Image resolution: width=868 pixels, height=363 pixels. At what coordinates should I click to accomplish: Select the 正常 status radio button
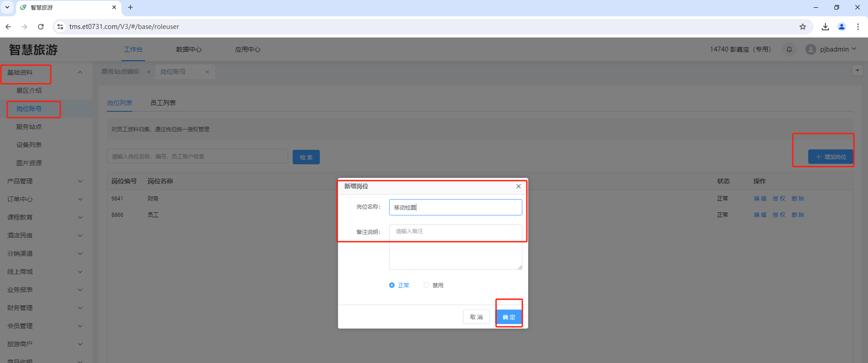[x=392, y=285]
